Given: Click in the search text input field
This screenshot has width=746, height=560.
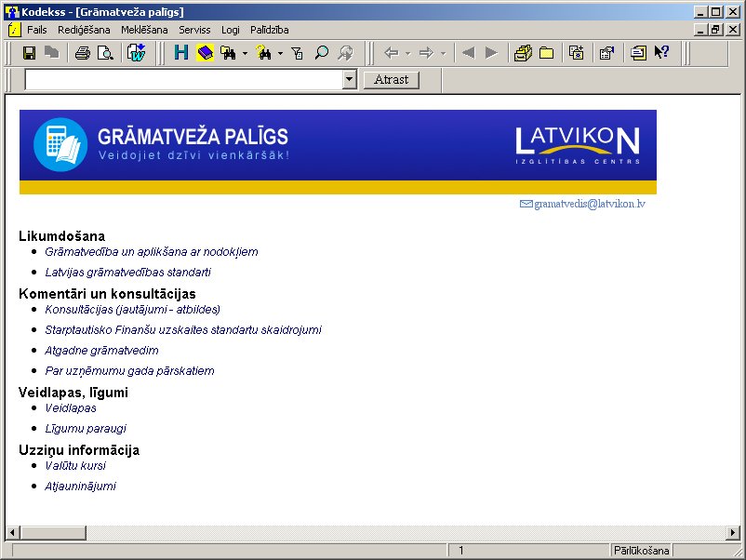Looking at the screenshot, I should (x=183, y=79).
